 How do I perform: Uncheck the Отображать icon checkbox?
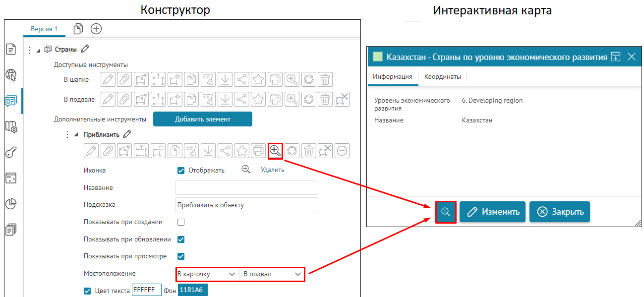pyautogui.click(x=181, y=171)
